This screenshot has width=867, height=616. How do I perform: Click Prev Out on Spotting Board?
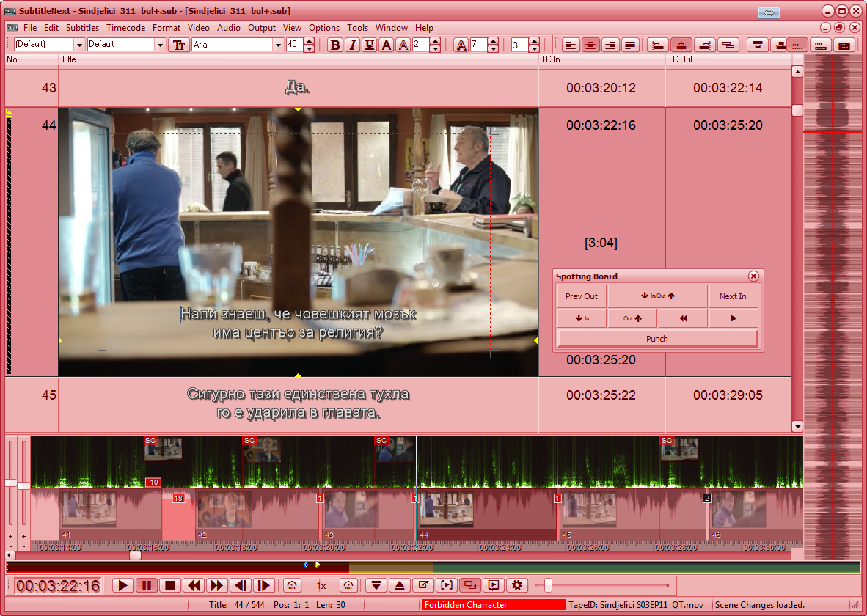tap(582, 296)
